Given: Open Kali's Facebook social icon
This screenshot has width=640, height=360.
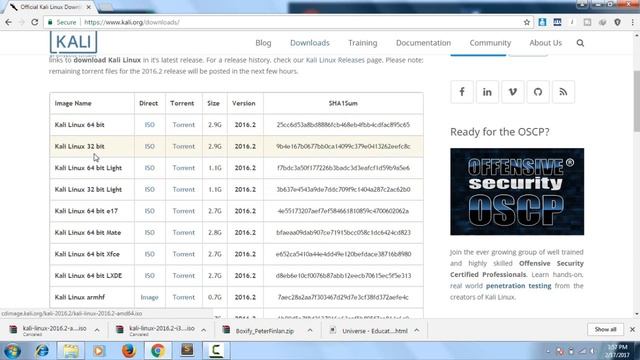Looking at the screenshot, I should 462,92.
